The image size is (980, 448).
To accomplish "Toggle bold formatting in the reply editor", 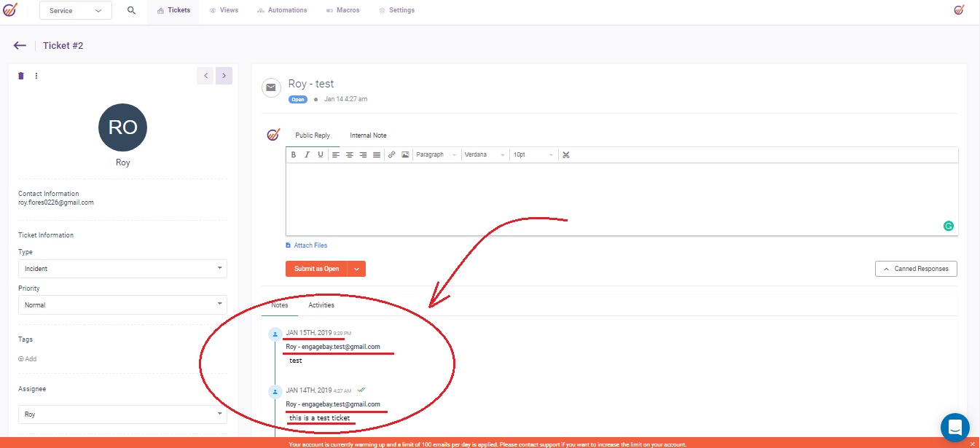I will [x=294, y=155].
